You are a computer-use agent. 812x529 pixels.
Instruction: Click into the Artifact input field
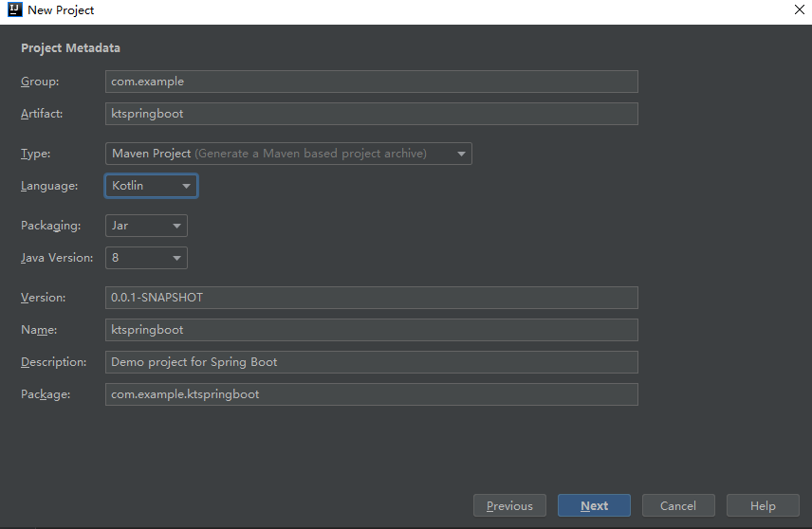click(371, 114)
